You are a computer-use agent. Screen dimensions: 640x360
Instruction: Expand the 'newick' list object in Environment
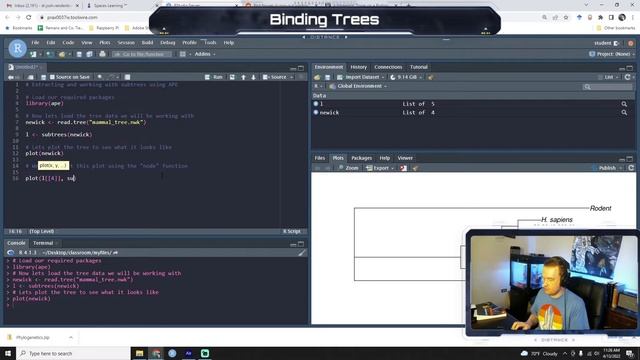coord(316,112)
